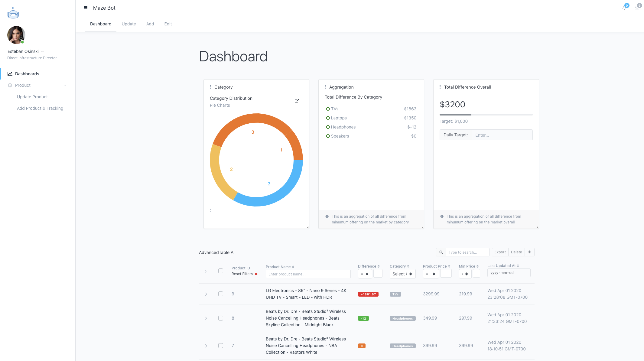Click the red Reset Filters X
Screen dimensions: 644x361
coord(256,274)
